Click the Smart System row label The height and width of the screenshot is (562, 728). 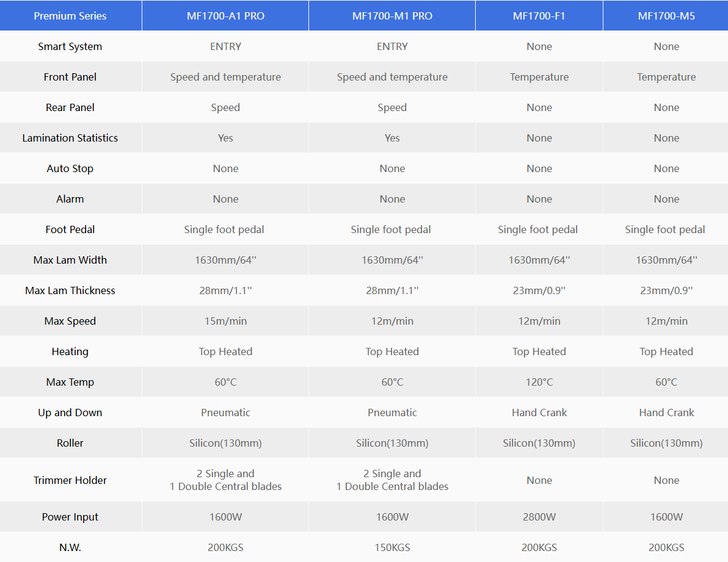coord(70,46)
